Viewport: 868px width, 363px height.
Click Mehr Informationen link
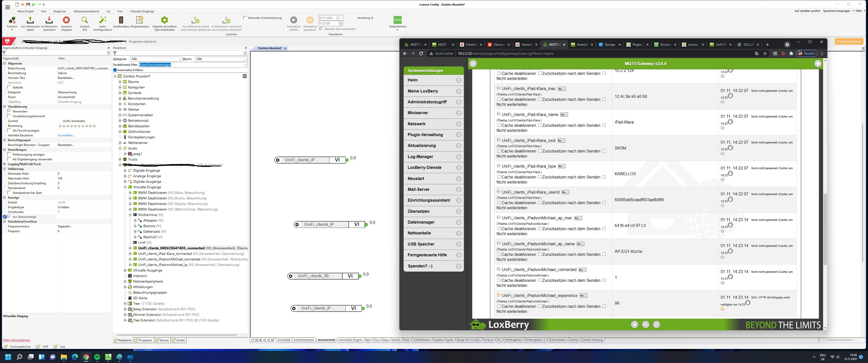(16, 340)
